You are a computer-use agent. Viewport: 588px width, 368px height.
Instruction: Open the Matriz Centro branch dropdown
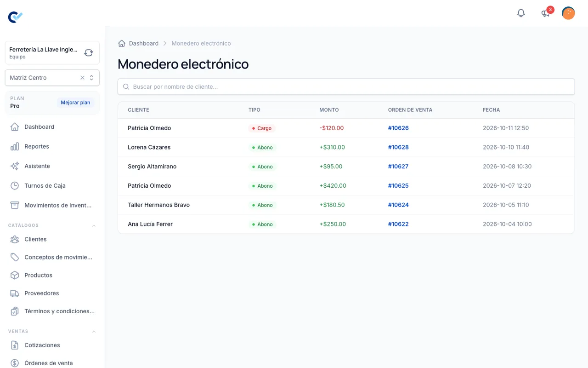pyautogui.click(x=91, y=78)
